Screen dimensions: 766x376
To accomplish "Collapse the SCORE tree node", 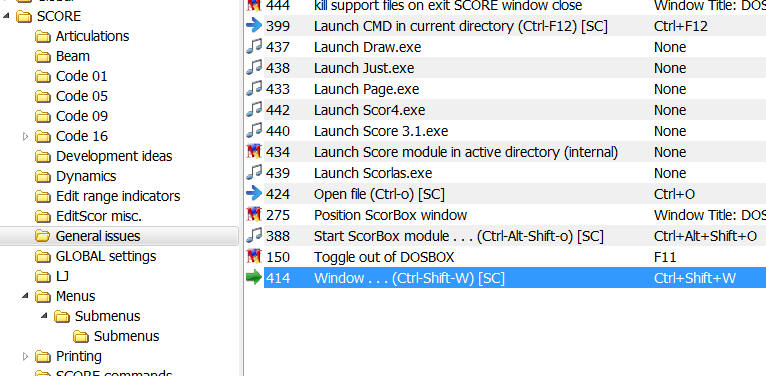I will coord(6,16).
